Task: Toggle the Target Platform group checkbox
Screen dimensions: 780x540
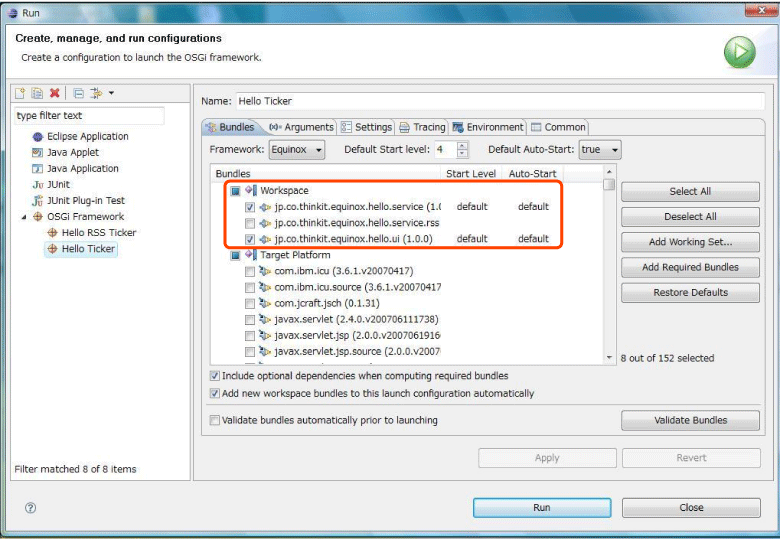Action: tap(235, 255)
